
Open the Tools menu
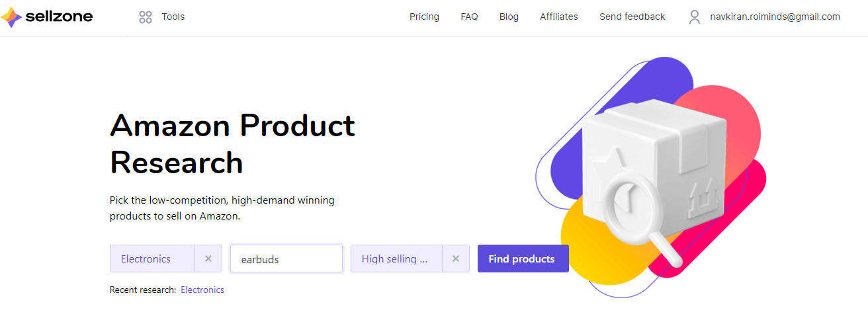point(173,17)
